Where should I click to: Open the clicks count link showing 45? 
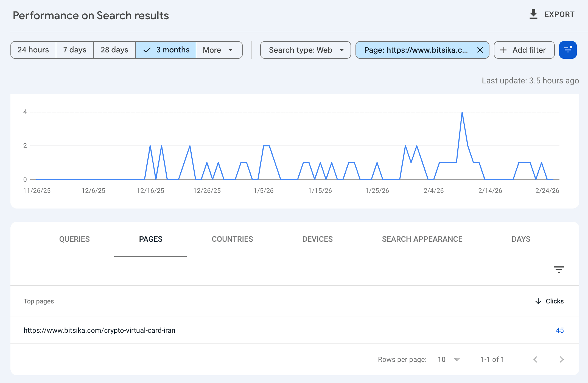(559, 330)
